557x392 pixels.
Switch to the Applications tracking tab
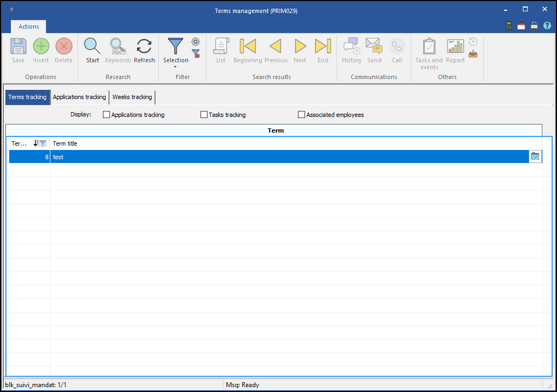tap(80, 97)
